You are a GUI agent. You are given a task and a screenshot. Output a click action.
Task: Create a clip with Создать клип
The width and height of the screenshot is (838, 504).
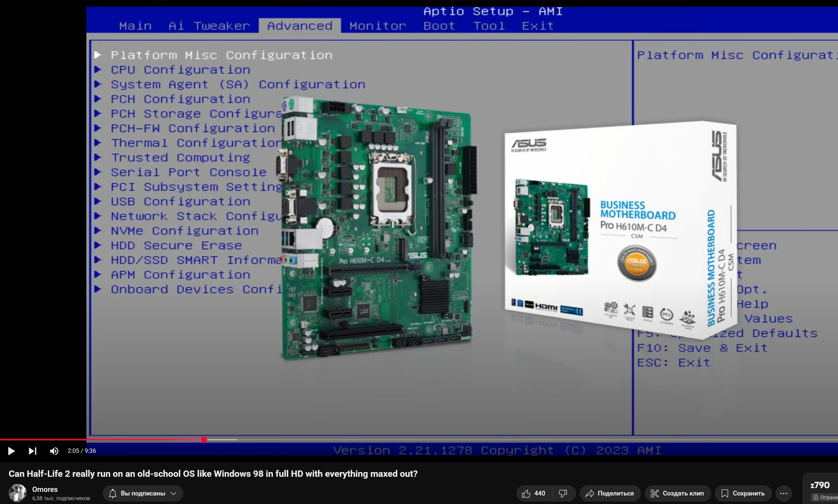pyautogui.click(x=677, y=493)
